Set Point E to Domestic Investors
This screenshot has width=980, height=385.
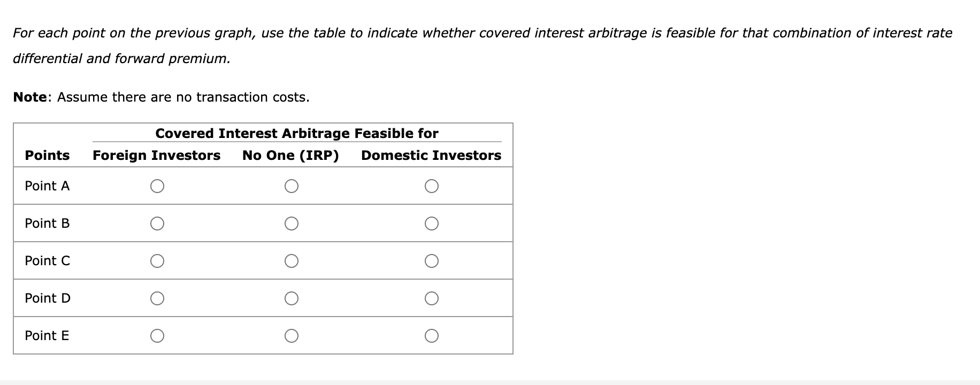[x=432, y=336]
